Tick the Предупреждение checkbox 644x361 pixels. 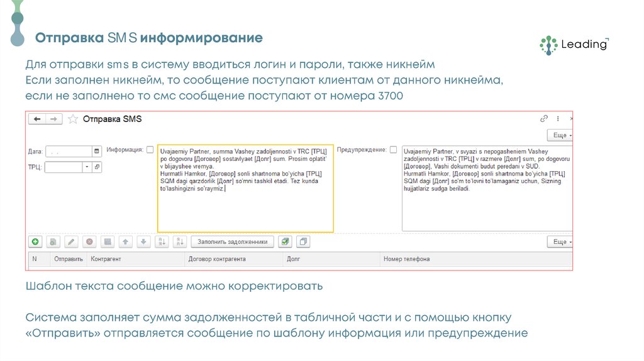tap(394, 150)
